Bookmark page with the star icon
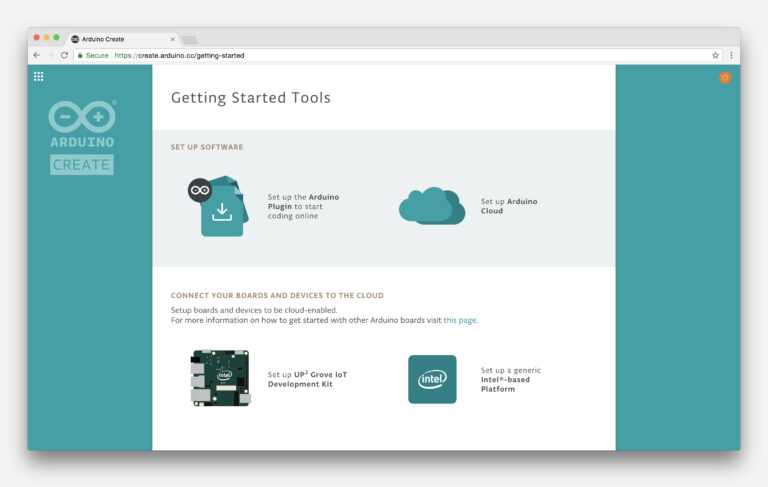Viewport: 768px width, 487px height. click(715, 55)
